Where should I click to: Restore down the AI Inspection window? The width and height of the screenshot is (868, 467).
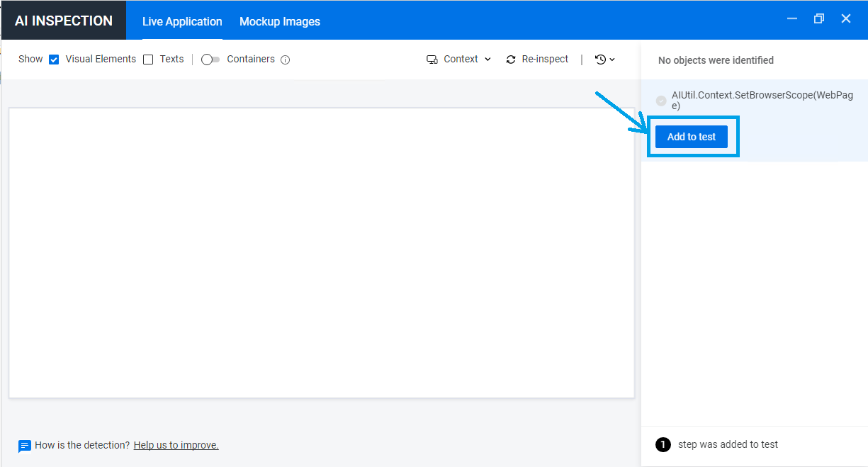[x=818, y=18]
